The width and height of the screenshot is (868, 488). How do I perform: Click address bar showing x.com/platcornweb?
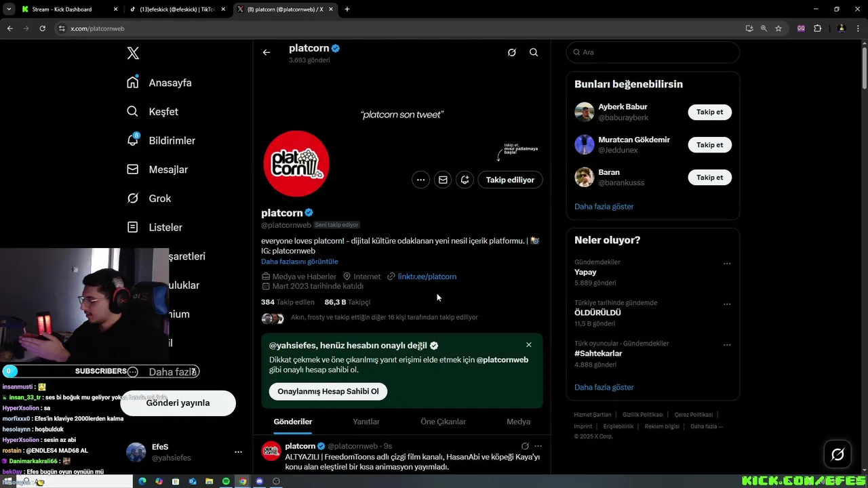pyautogui.click(x=400, y=28)
